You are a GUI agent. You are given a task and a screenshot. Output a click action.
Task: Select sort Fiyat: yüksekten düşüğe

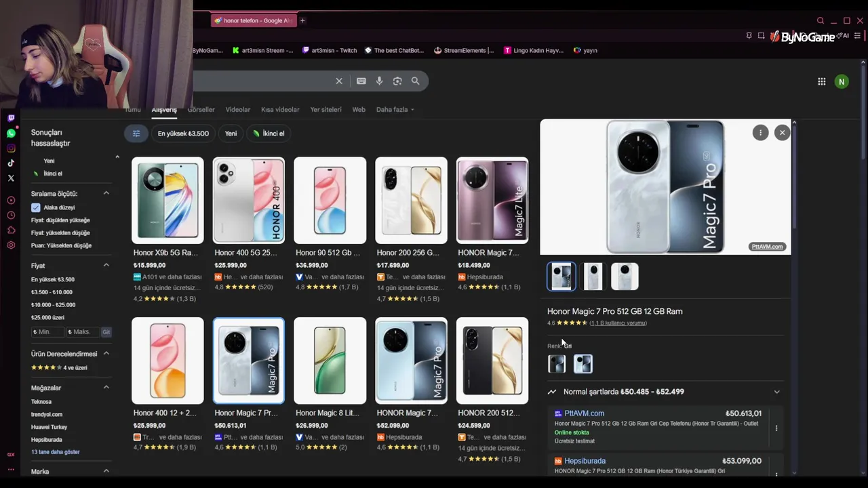click(x=60, y=232)
